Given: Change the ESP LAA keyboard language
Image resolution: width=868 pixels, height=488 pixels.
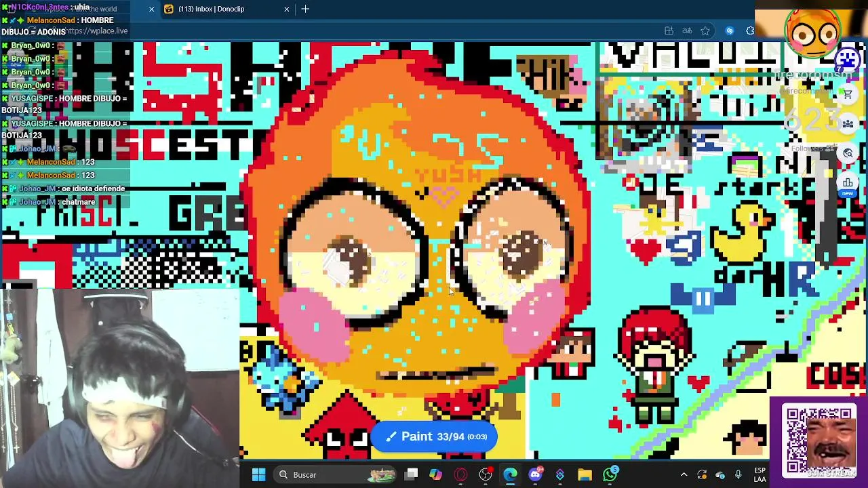Looking at the screenshot, I should (759, 475).
